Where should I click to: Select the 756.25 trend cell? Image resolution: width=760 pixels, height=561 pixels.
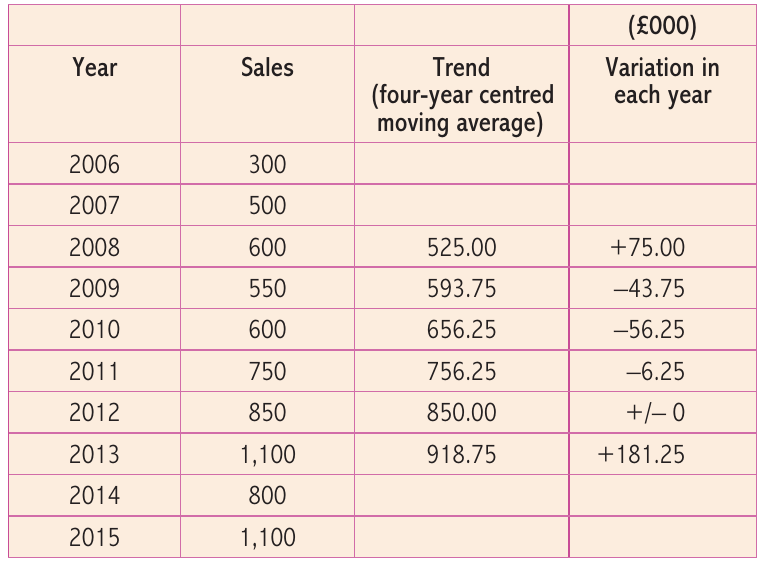point(461,372)
